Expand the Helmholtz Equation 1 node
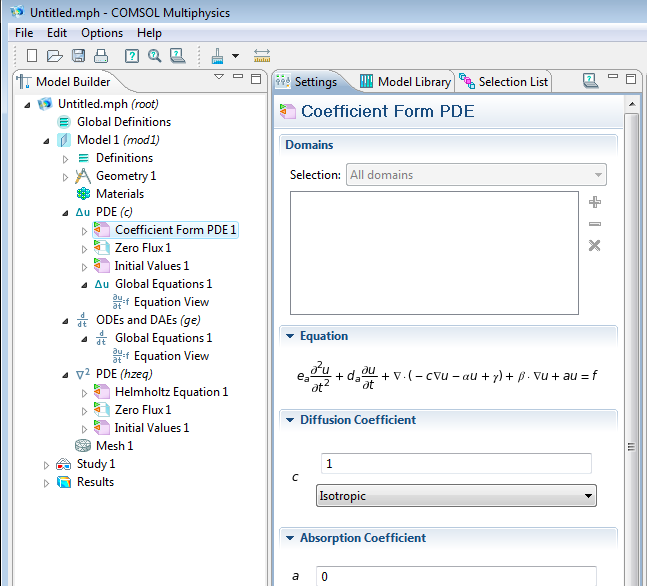The height and width of the screenshot is (586, 647). click(84, 392)
